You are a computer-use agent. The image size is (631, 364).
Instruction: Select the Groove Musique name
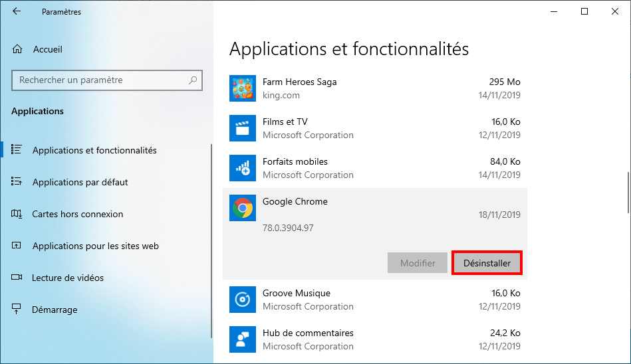point(296,293)
